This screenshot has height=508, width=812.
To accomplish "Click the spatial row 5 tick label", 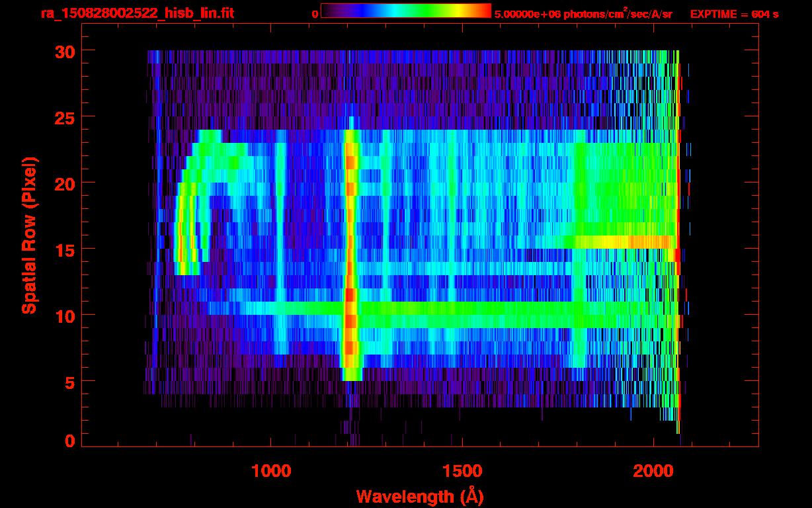I will pyautogui.click(x=70, y=382).
